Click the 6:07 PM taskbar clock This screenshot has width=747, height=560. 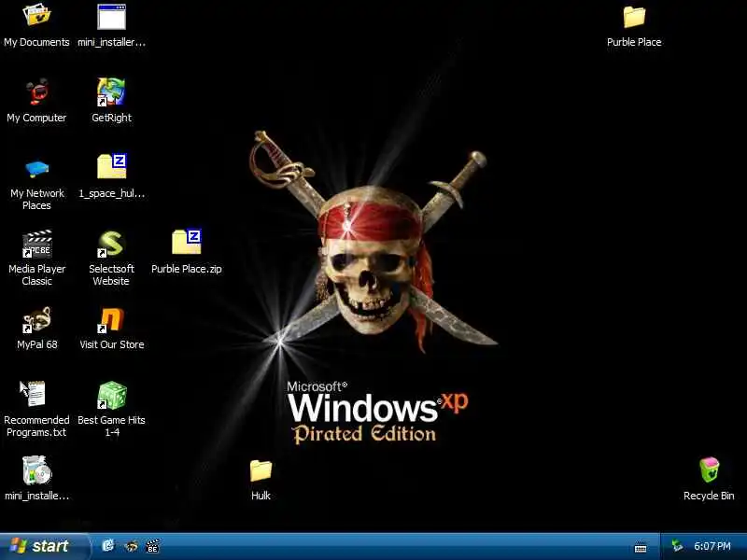(x=712, y=546)
